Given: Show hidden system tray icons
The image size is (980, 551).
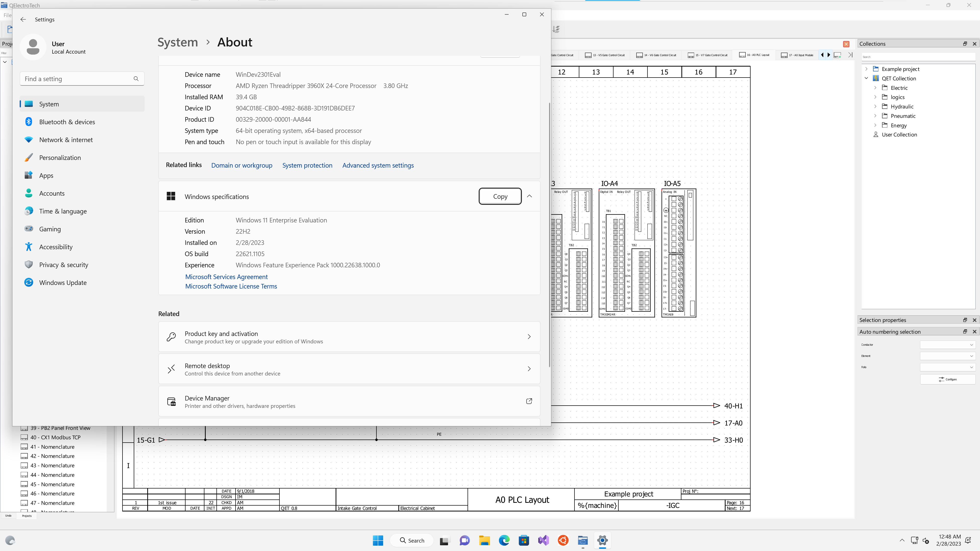Looking at the screenshot, I should (x=902, y=540).
